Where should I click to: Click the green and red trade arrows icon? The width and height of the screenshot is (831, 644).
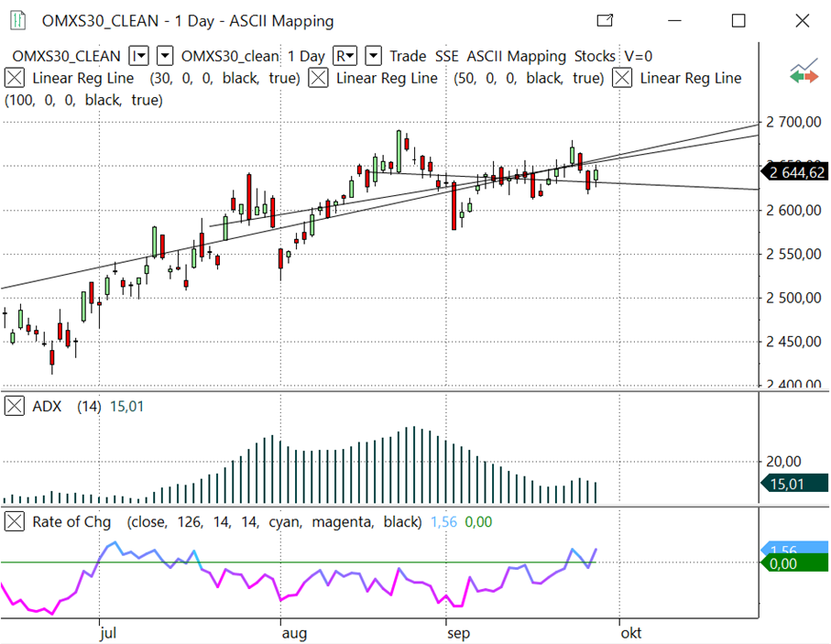point(804,74)
